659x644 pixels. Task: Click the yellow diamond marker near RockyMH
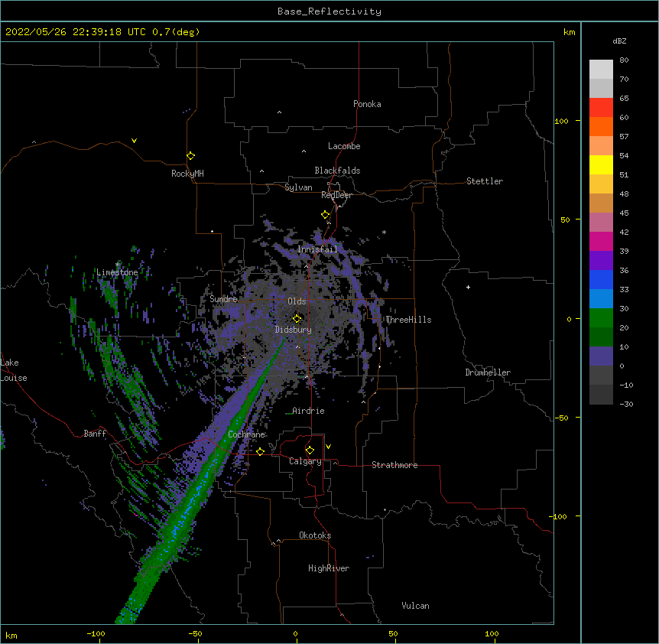(x=190, y=156)
